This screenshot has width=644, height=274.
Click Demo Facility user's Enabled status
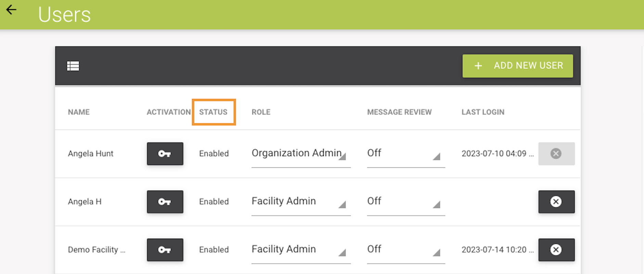(x=214, y=250)
